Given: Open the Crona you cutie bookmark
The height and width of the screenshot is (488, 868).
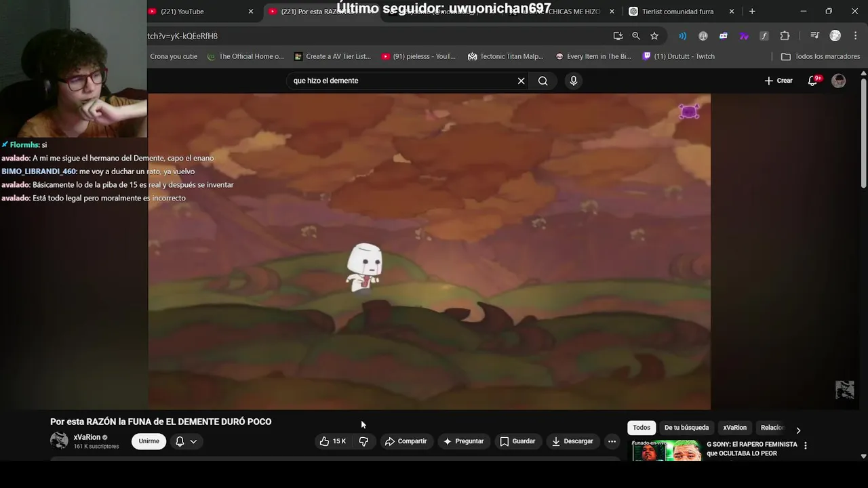Looking at the screenshot, I should 174,56.
